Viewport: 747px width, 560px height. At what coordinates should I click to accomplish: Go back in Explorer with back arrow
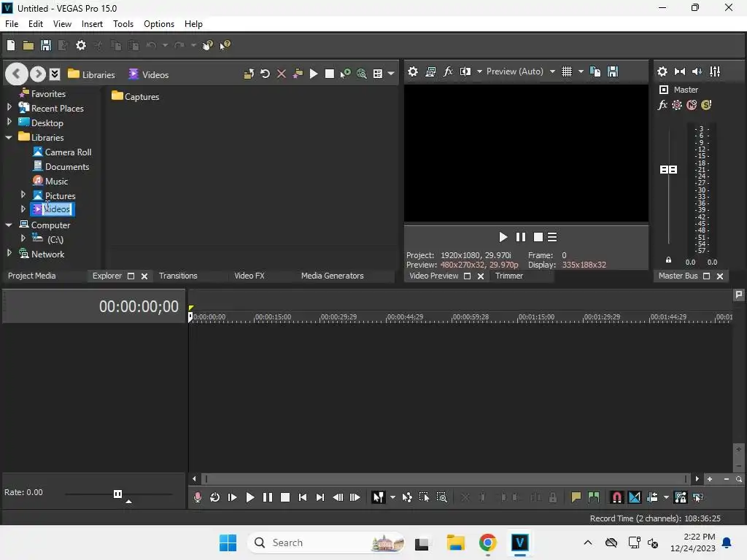point(16,74)
